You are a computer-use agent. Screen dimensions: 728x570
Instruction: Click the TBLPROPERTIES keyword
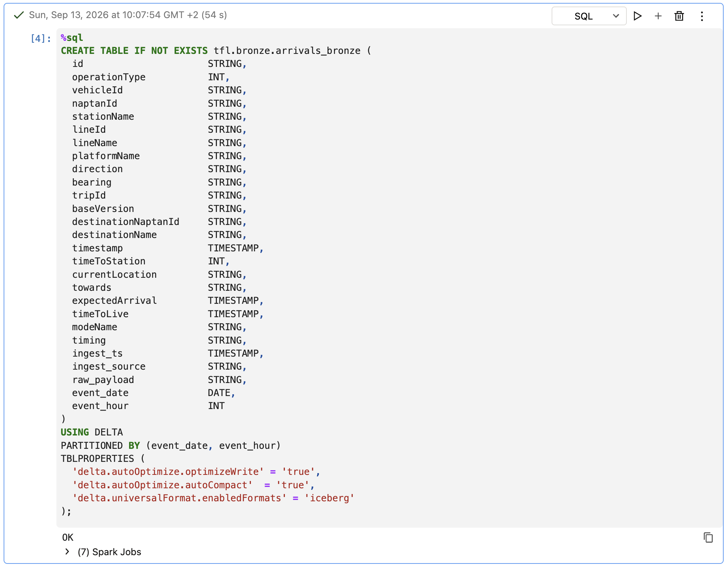pyautogui.click(x=97, y=459)
